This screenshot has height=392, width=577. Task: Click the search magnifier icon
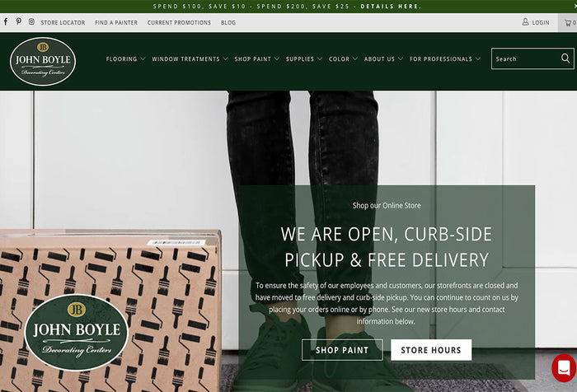click(565, 58)
